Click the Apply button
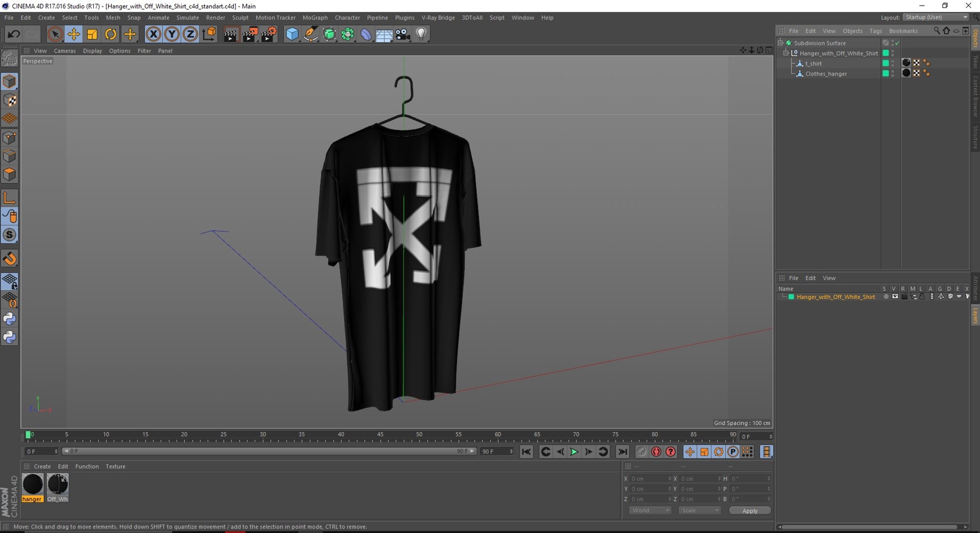Screen dimensions: 980x533 click(750, 511)
